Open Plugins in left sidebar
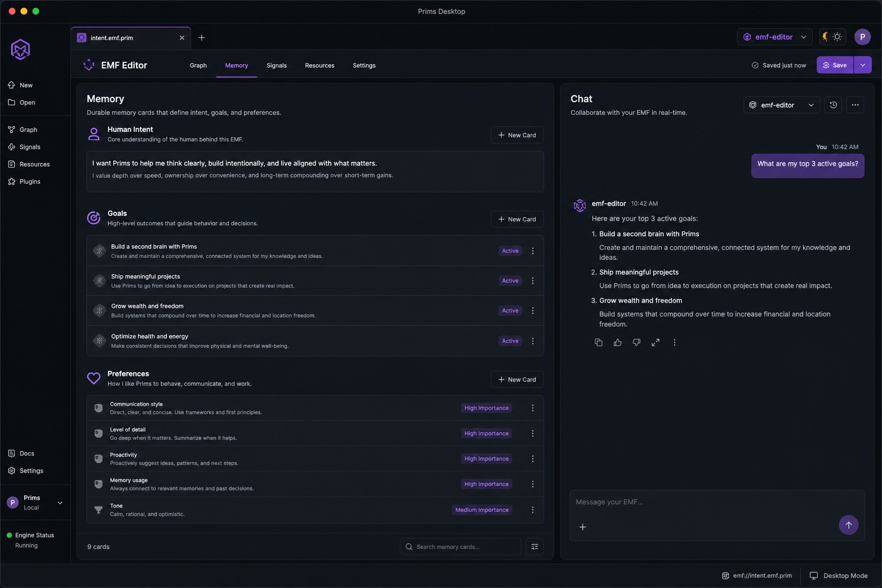This screenshot has height=588, width=882. click(24, 181)
